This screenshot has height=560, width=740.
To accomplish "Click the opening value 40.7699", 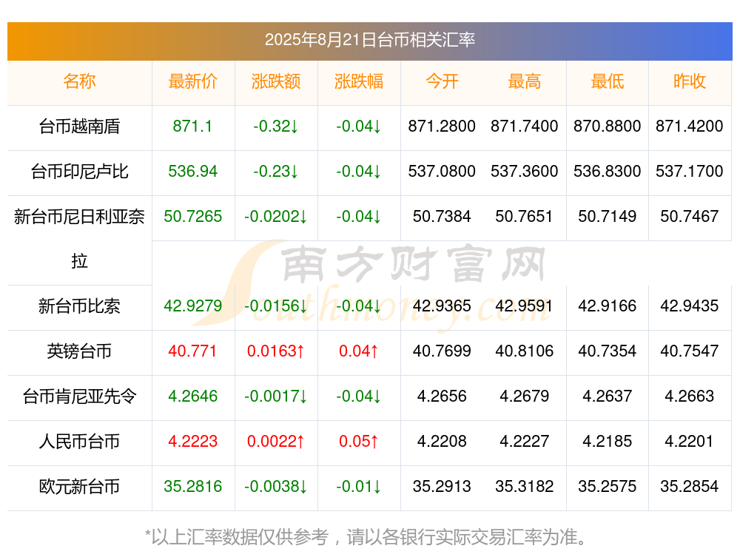I will click(442, 351).
